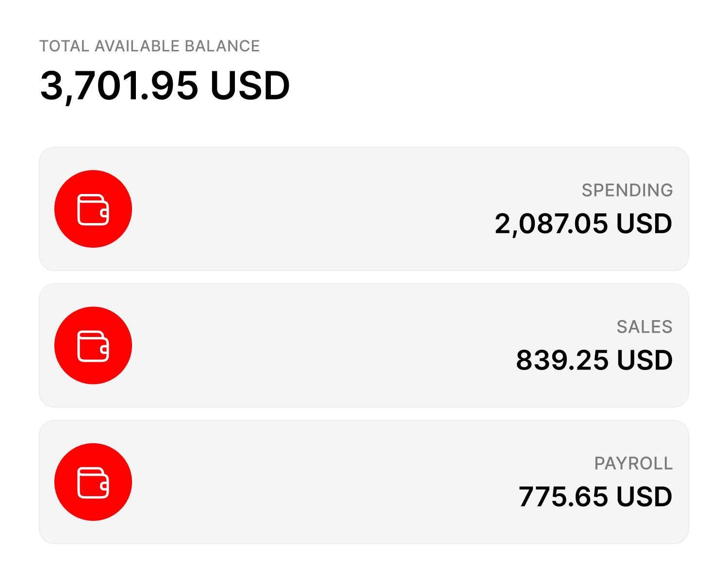
Task: Click the USD currency text in total balance
Action: (250, 86)
